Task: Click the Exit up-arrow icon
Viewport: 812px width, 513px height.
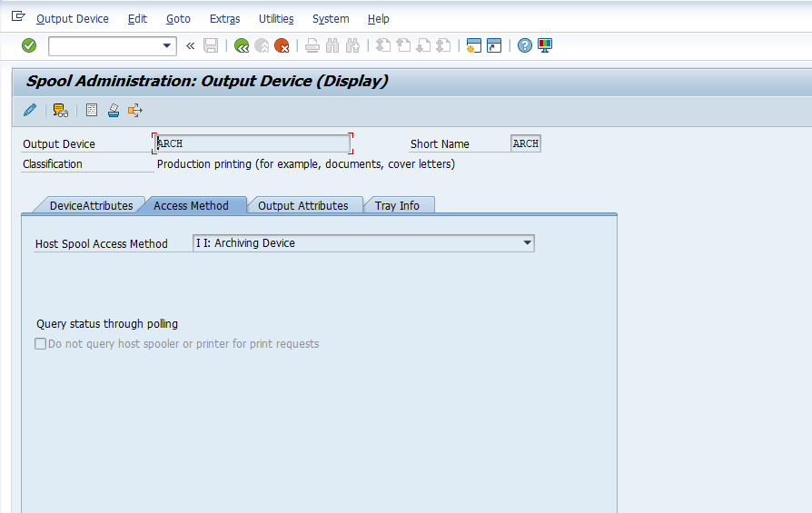Action: [x=262, y=45]
